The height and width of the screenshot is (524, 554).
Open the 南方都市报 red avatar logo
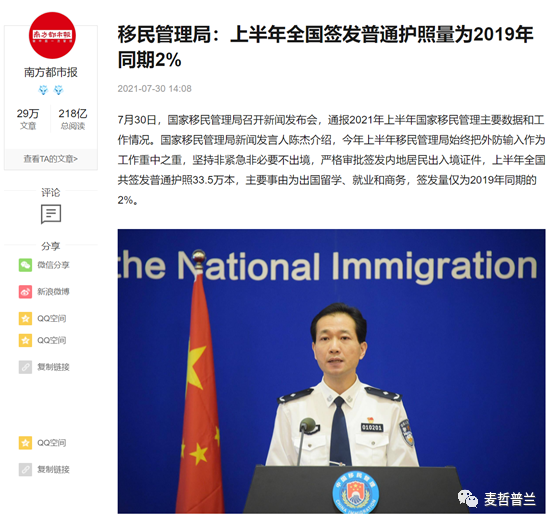(52, 35)
